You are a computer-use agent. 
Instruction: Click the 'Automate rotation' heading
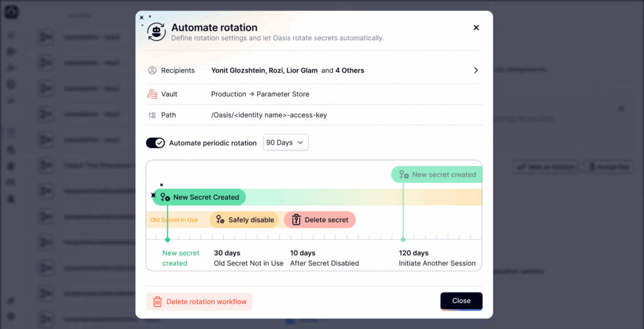pyautogui.click(x=214, y=28)
